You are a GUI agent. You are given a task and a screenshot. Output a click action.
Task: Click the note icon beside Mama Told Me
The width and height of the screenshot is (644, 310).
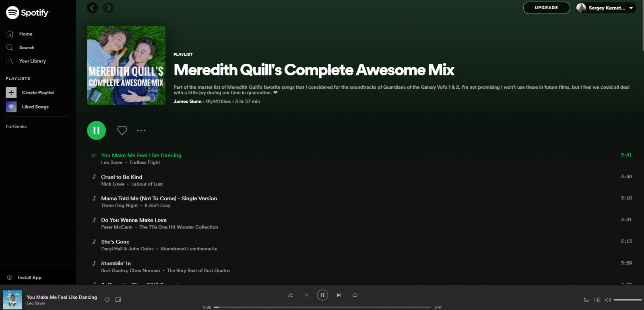[x=94, y=198]
